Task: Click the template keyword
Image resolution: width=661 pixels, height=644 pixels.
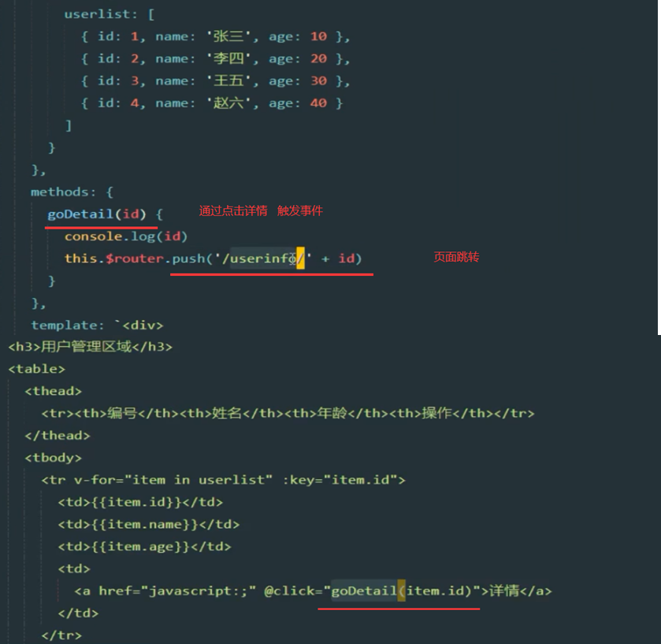Action: coord(65,325)
